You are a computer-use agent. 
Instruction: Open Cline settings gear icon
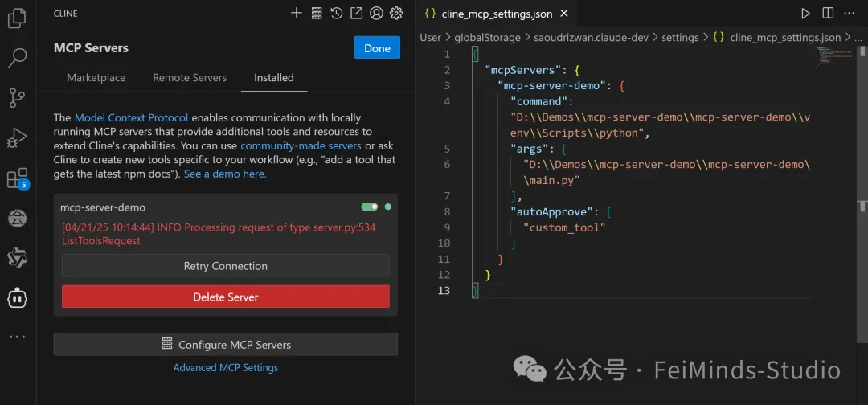click(x=396, y=14)
